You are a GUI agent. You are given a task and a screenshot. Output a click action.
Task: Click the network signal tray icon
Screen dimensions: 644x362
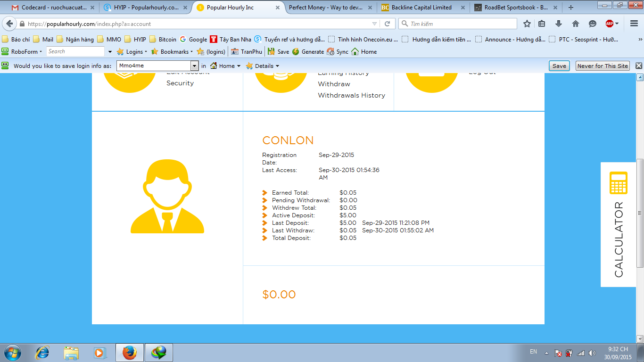581,353
